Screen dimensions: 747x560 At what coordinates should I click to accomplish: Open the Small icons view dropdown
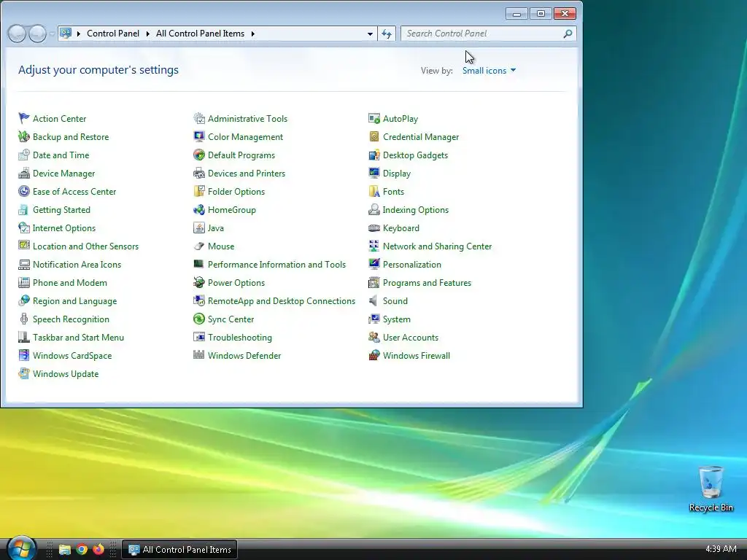pyautogui.click(x=489, y=71)
